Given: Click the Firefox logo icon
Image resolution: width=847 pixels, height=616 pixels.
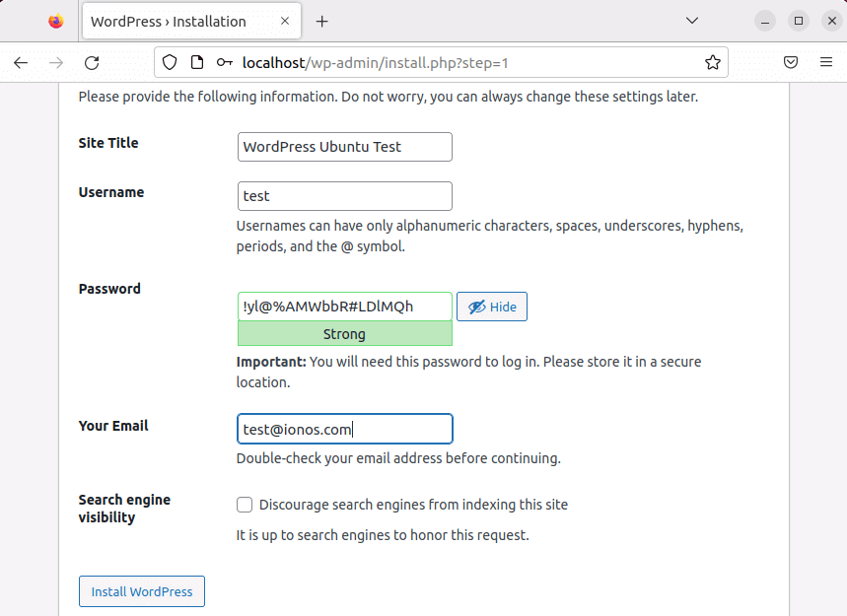Looking at the screenshot, I should 55,21.
